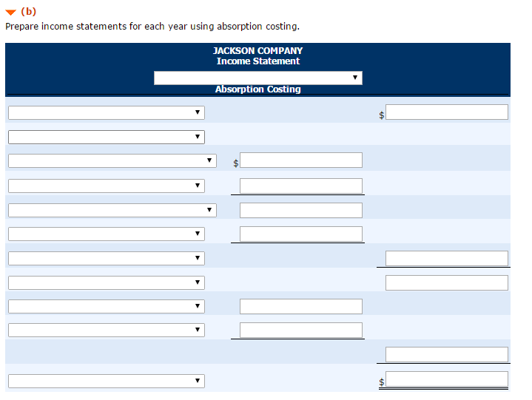Expand the second line-item dropdown with no amount field
Screen dimensions: 532x400
click(106, 137)
